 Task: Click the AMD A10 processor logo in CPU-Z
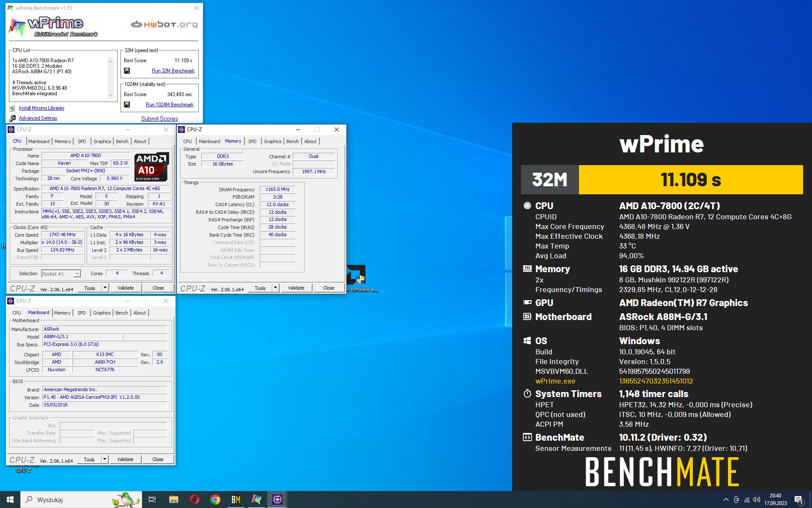152,167
